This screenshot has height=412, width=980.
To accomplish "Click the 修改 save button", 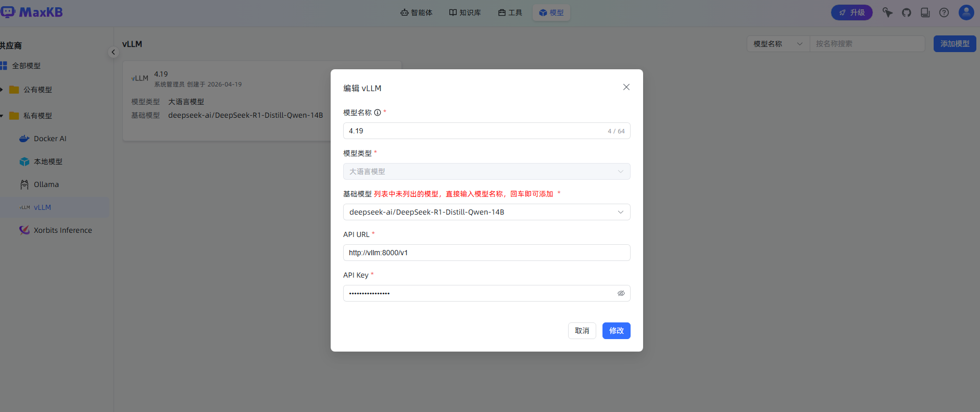I will pos(616,331).
